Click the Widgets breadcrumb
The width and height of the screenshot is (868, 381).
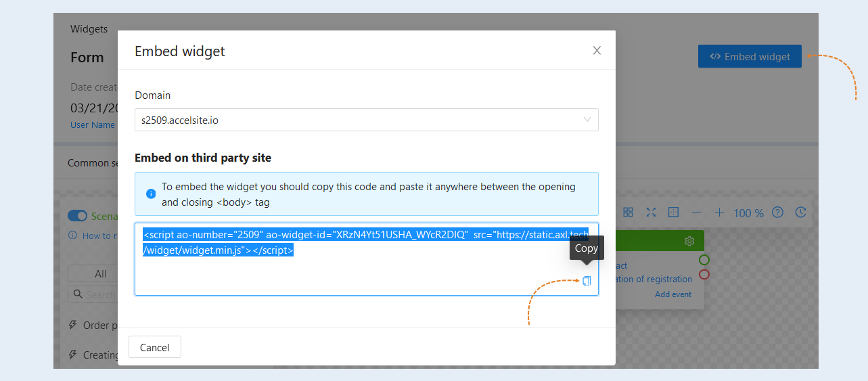tap(89, 29)
